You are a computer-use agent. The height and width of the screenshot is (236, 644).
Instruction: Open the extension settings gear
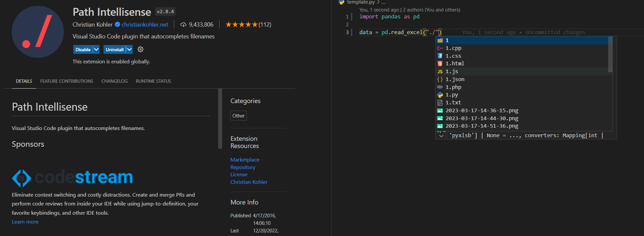click(141, 49)
